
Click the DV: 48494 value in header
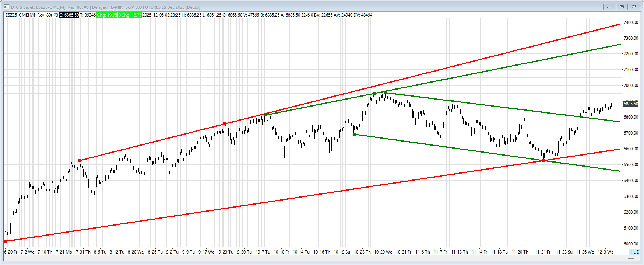coord(363,15)
